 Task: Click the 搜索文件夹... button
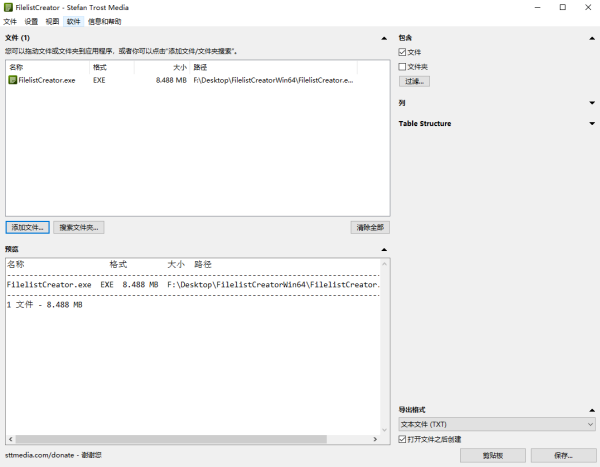tap(79, 227)
